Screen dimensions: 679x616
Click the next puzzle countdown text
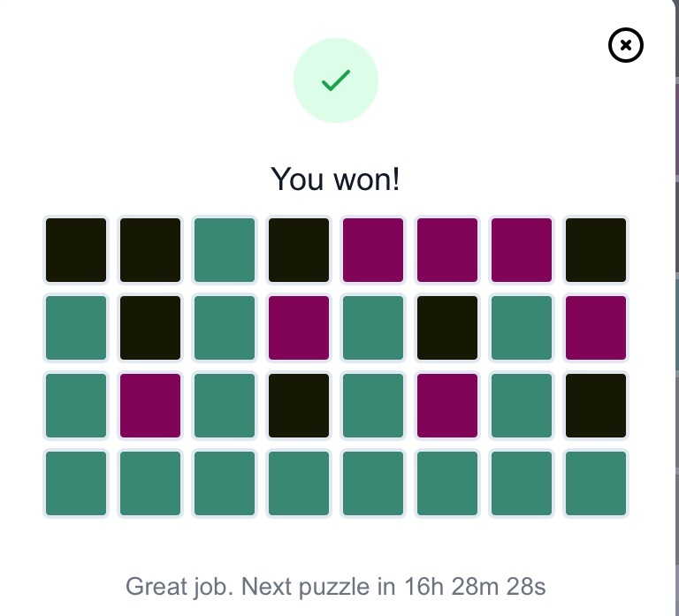336,587
